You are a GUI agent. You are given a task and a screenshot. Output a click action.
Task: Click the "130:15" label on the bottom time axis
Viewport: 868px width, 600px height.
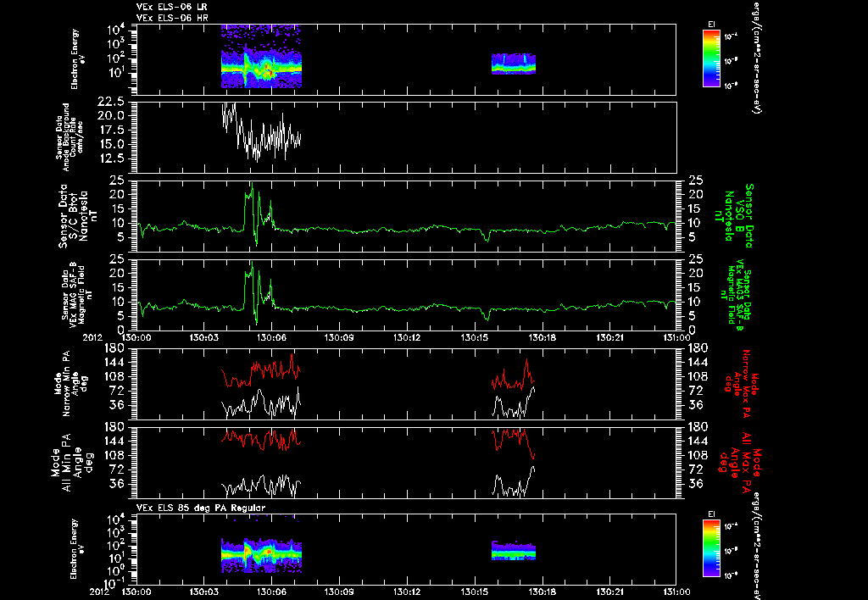[475, 592]
